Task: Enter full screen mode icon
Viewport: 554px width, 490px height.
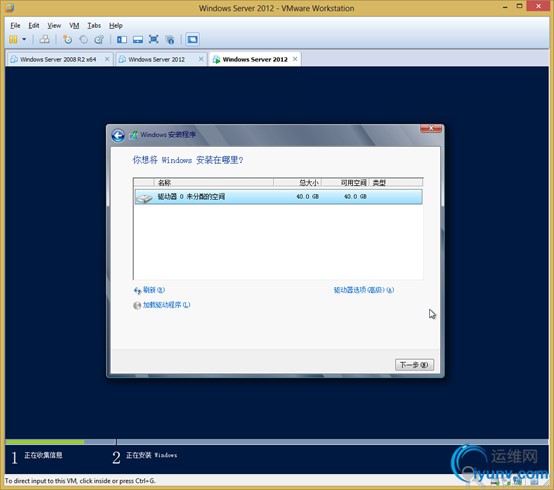Action: [154, 39]
